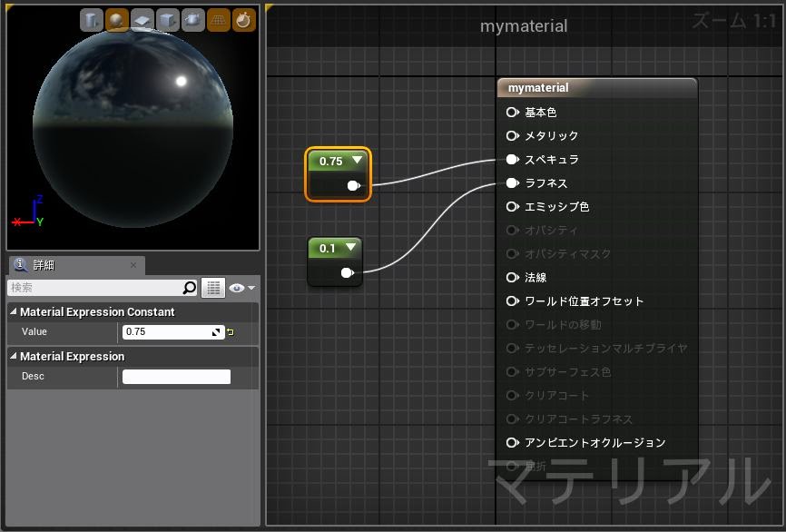Toggle realtime preview stopwatch icon
This screenshot has height=532, width=786.
tap(244, 20)
